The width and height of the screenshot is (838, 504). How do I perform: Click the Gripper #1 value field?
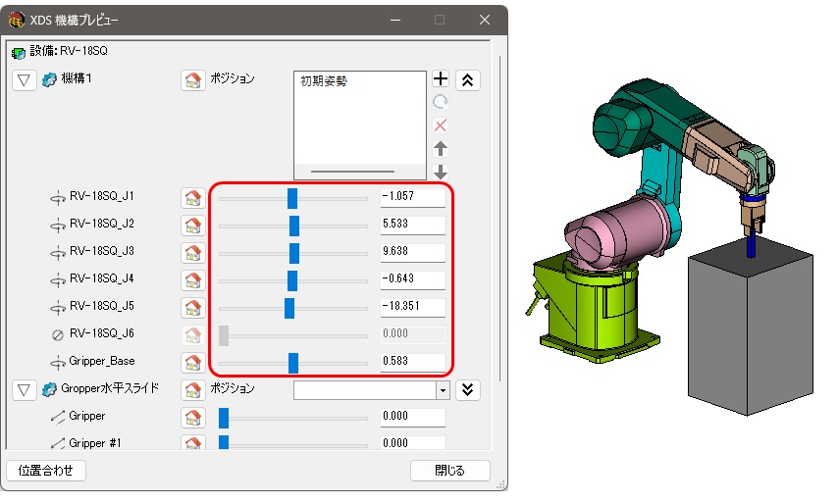[412, 443]
